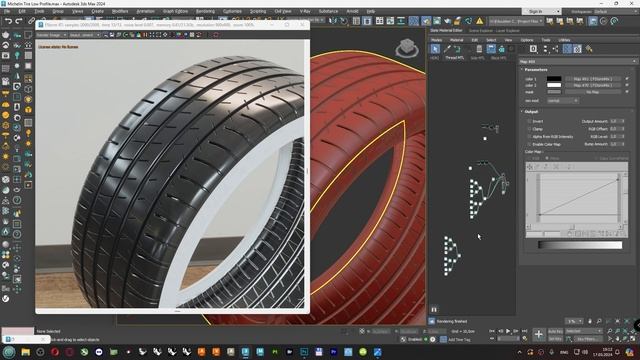Open the Windows Start menu
Image resolution: width=640 pixels, height=360 pixels.
[x=9, y=352]
